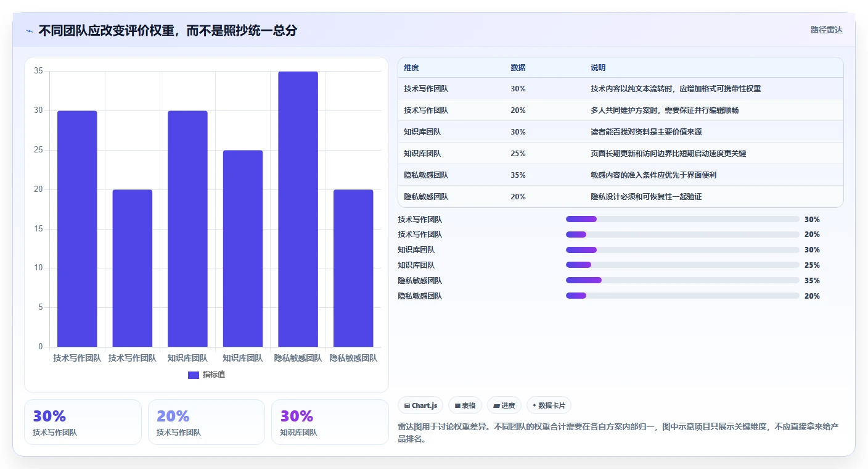
Task: Click the 知识库团队 chart bar valued 25
Action: 243,249
